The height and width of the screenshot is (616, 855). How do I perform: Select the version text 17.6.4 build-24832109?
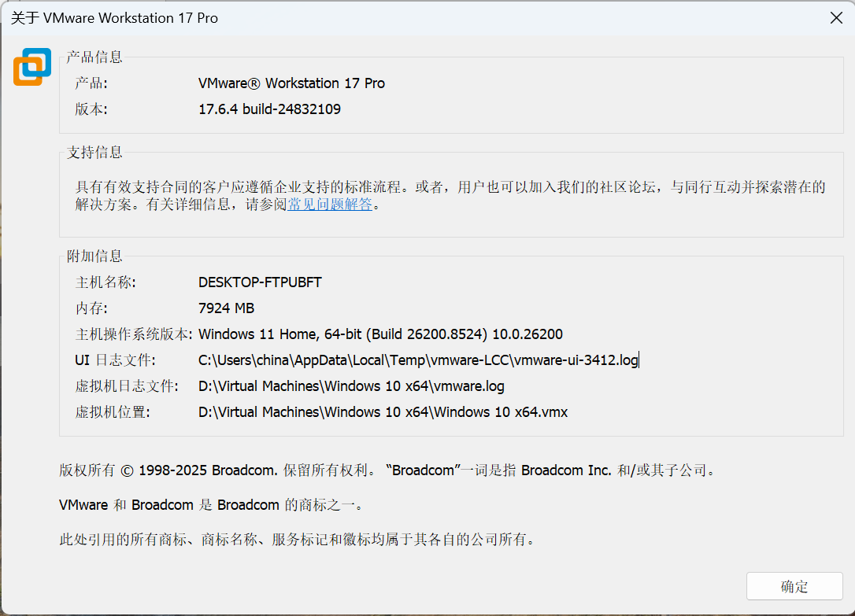269,109
